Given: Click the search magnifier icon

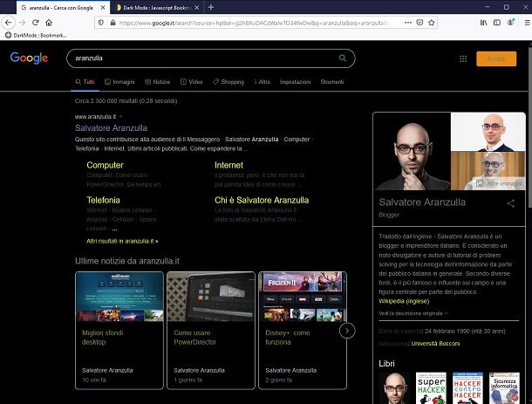Looking at the screenshot, I should (343, 58).
